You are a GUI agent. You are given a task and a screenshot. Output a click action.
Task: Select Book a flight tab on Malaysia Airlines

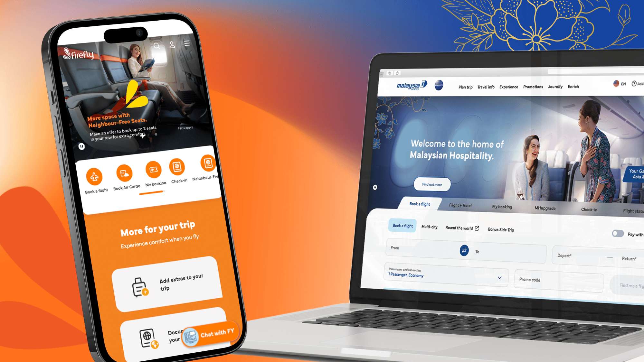pyautogui.click(x=420, y=204)
